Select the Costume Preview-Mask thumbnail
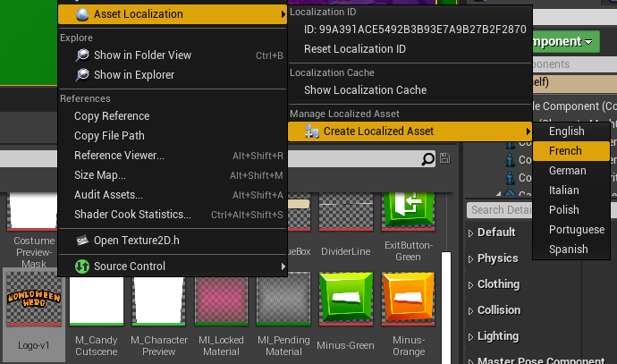617x364 pixels. point(34,212)
